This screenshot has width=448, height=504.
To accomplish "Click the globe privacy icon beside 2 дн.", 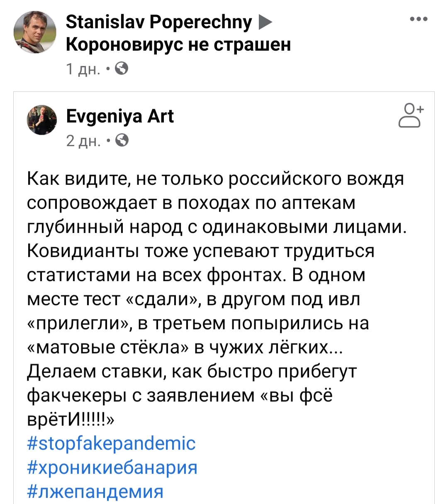I will point(122,141).
